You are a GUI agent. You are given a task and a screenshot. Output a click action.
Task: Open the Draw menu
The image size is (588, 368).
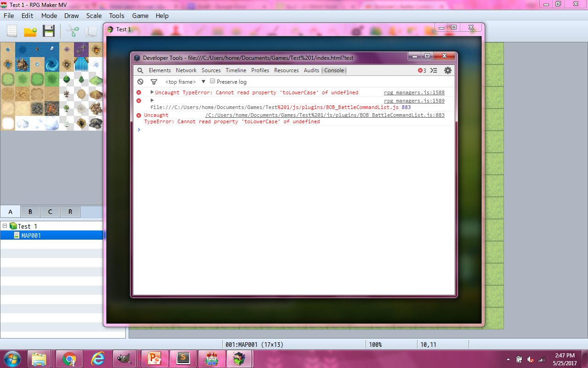tap(72, 16)
